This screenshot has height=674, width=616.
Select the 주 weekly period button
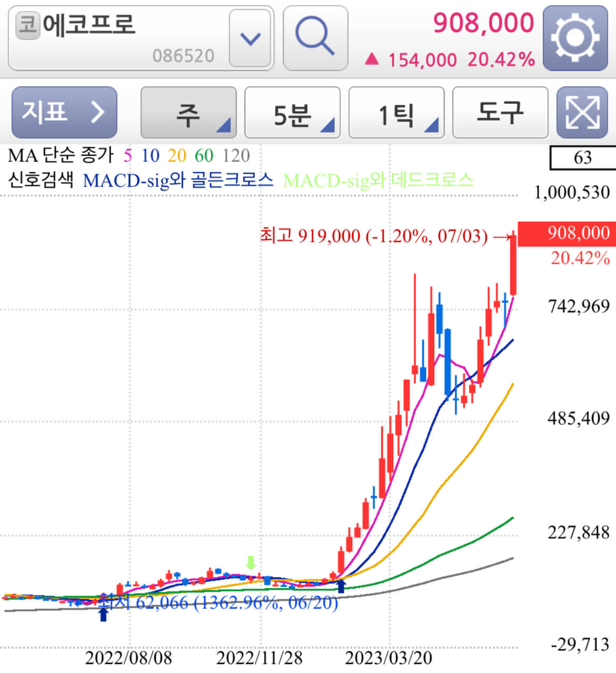[x=188, y=112]
